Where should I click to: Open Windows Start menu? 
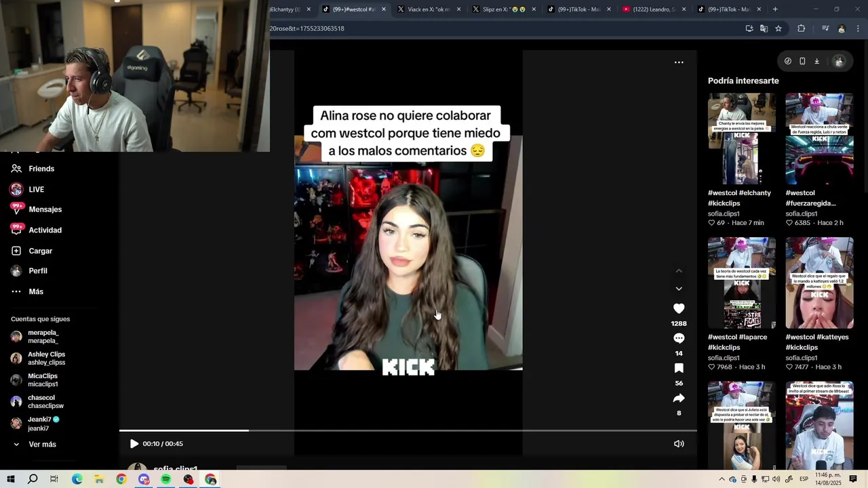[x=10, y=479]
